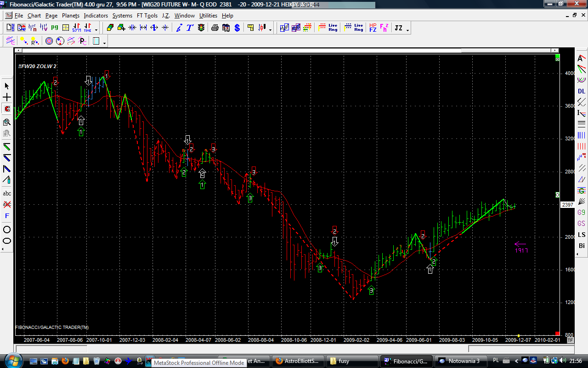The width and height of the screenshot is (588, 368).
Task: Select the blue italic T text tool
Action: (x=190, y=28)
